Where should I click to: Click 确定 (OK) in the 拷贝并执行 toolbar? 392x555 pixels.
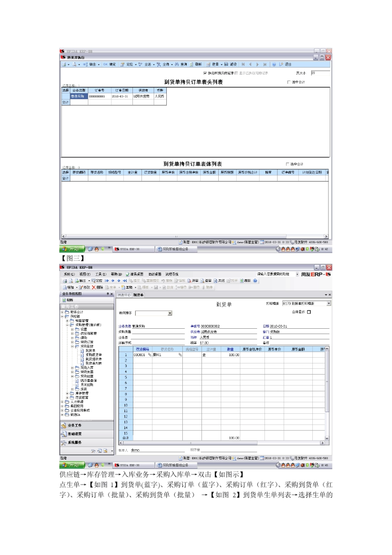point(110,64)
